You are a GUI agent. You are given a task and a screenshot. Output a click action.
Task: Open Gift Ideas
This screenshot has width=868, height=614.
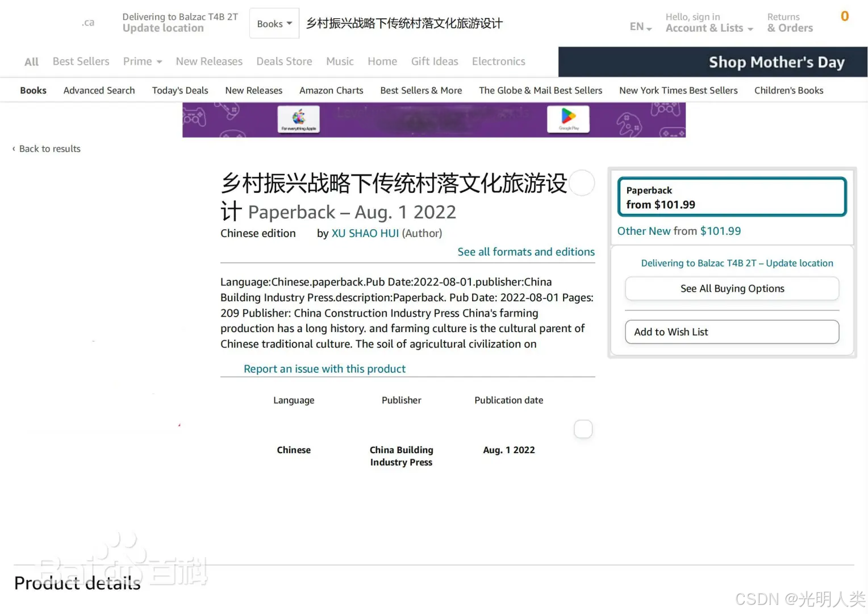[x=435, y=61]
